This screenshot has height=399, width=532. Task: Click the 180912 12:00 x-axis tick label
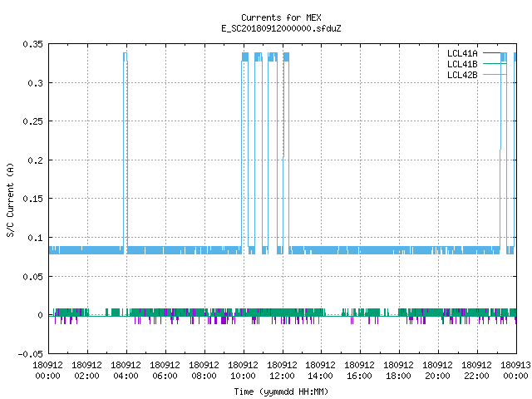click(282, 371)
